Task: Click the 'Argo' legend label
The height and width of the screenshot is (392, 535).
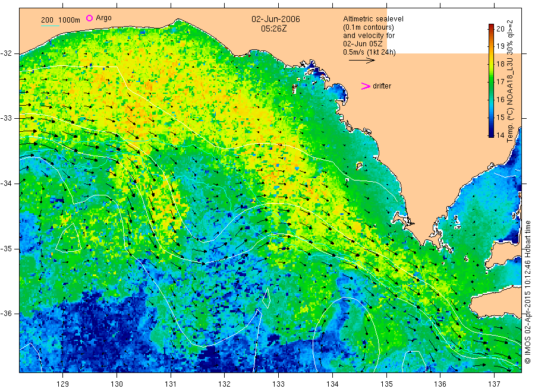Action: tap(103, 18)
